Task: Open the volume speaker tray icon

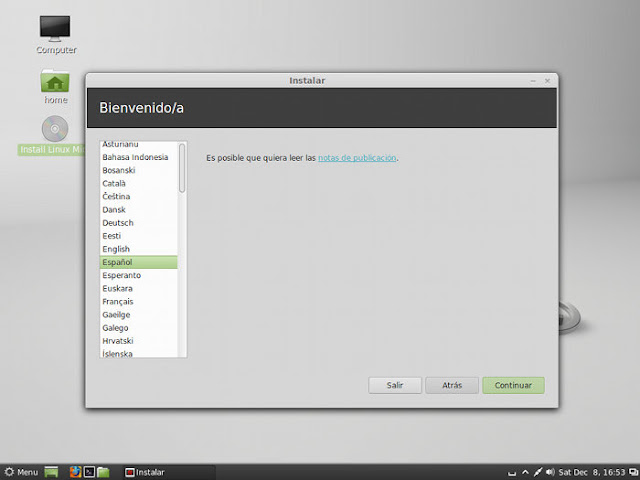Action: pos(550,472)
